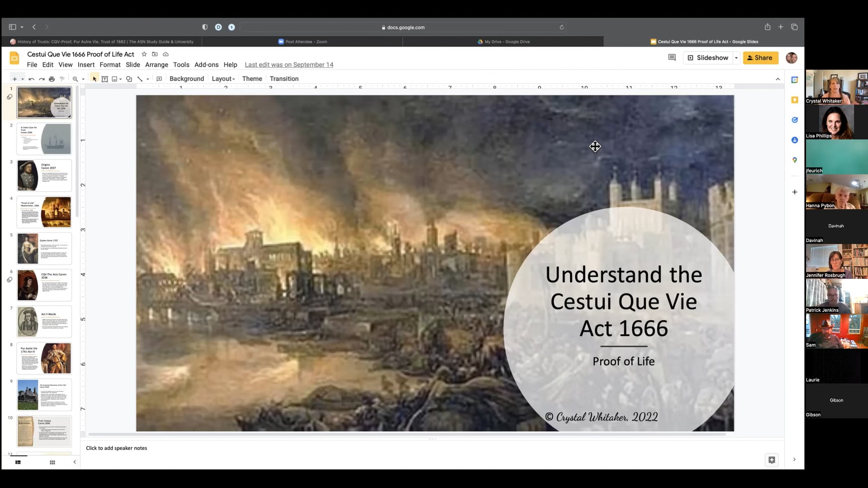This screenshot has height=488, width=868.
Task: Open the Google Tasks side panel
Action: pos(795,120)
